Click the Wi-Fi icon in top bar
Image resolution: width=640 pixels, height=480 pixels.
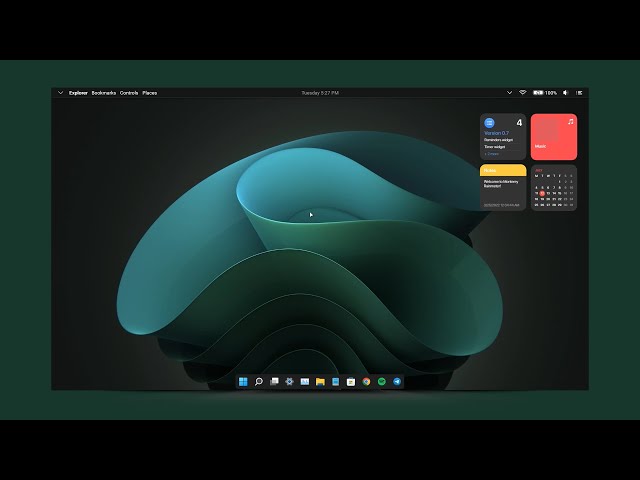pos(522,93)
